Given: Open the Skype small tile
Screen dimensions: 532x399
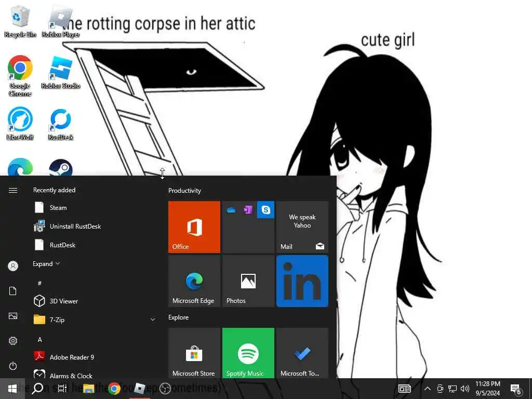Looking at the screenshot, I should tap(265, 210).
